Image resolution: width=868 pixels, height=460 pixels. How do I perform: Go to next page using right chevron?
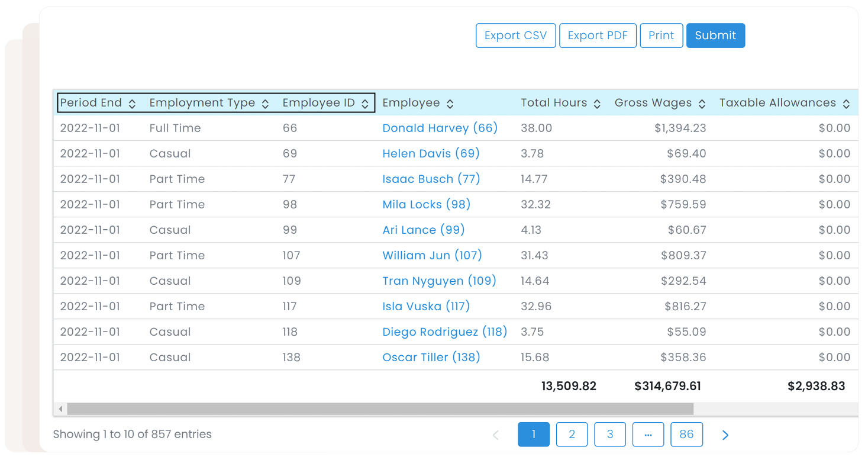(x=725, y=435)
